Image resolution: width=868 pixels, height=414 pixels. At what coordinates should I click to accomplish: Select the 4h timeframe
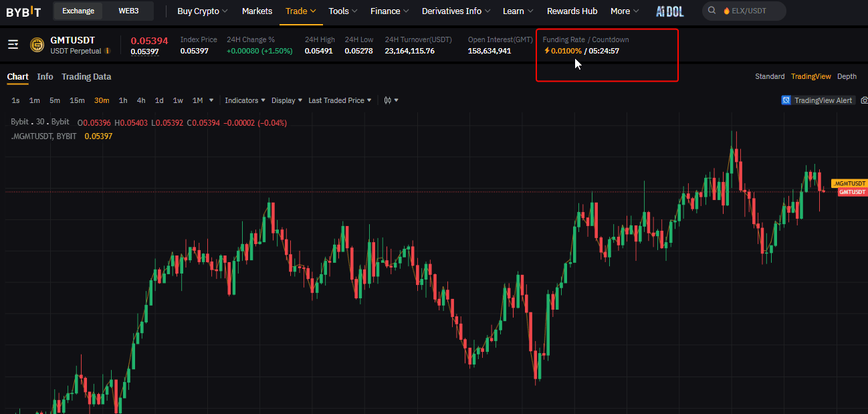(141, 100)
